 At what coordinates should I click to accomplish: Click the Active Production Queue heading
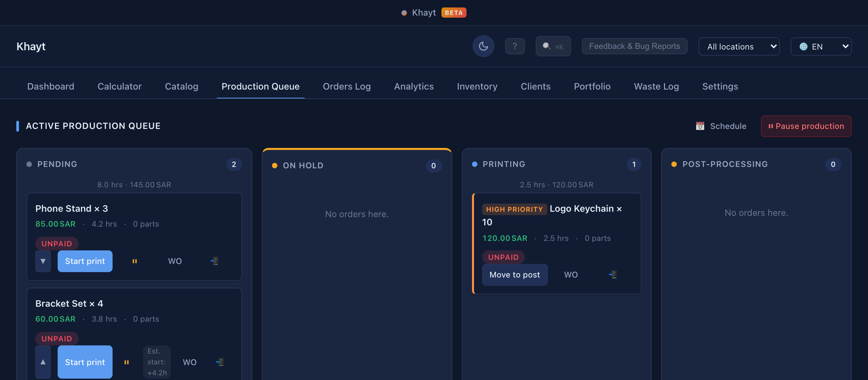click(93, 126)
